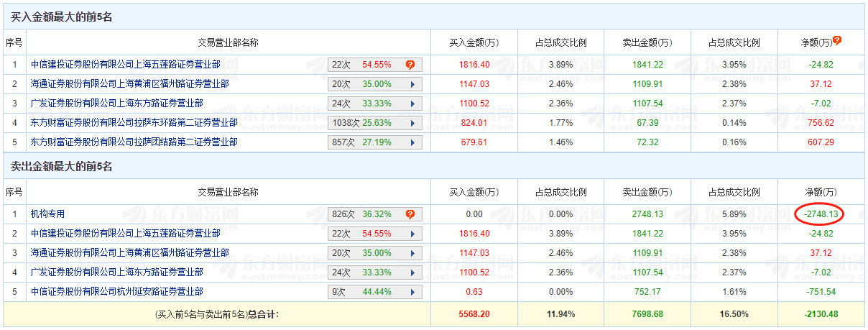Click the 总合计 summary row label
This screenshot has height=330, width=868.
coord(216,314)
